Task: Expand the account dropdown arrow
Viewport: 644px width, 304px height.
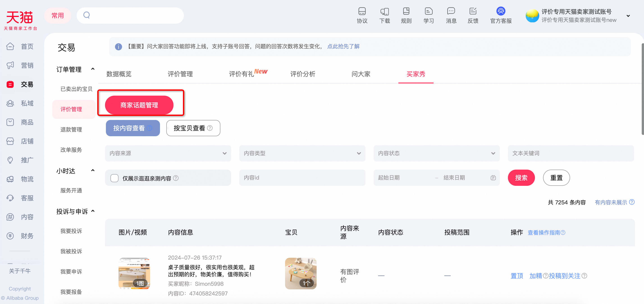Action: pyautogui.click(x=628, y=16)
